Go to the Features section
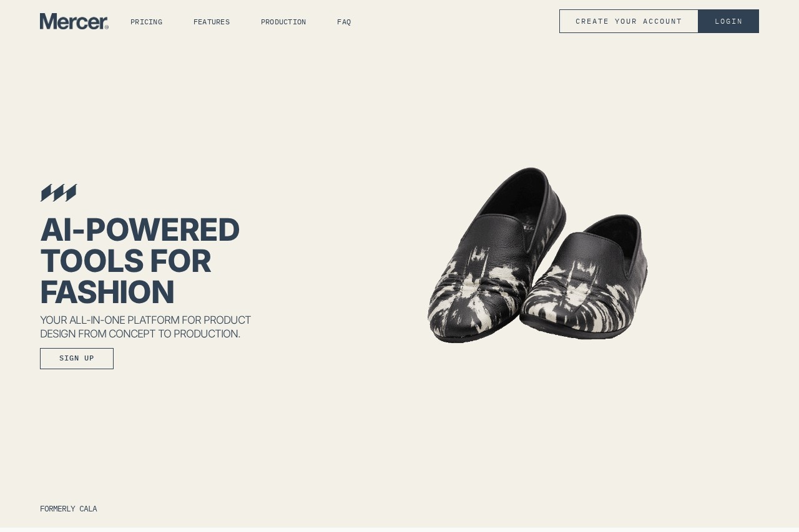The image size is (799, 532). pyautogui.click(x=212, y=22)
